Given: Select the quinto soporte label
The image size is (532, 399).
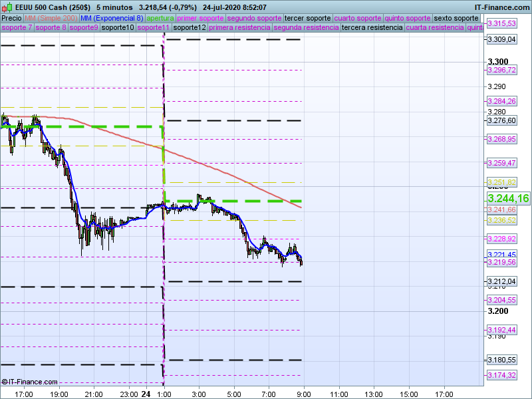Looking at the screenshot, I should point(408,18).
